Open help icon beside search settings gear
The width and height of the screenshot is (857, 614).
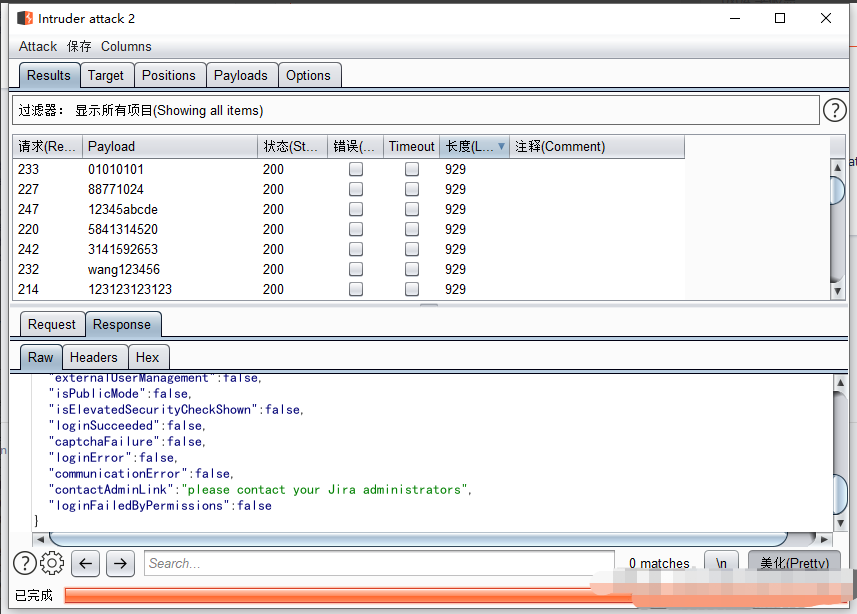(25, 563)
